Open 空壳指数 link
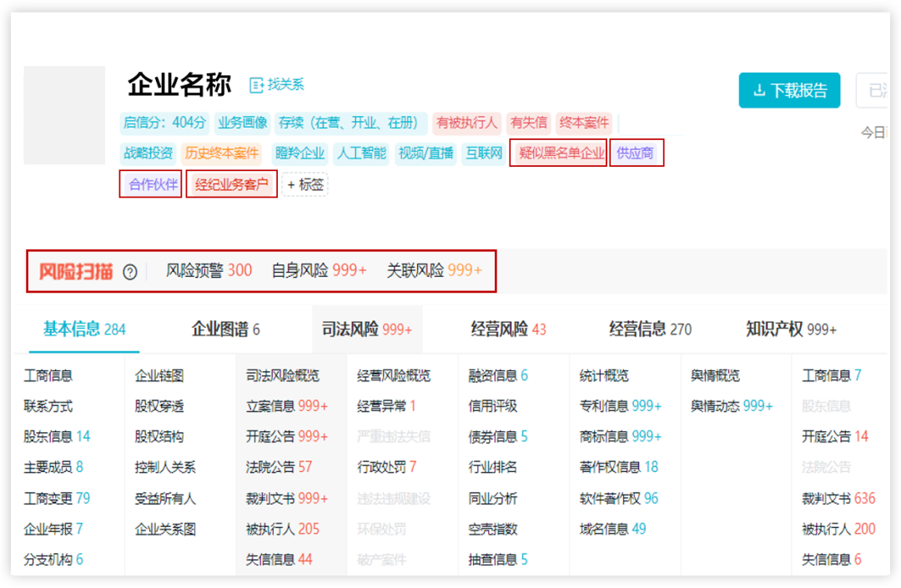901x588 pixels. tap(493, 528)
